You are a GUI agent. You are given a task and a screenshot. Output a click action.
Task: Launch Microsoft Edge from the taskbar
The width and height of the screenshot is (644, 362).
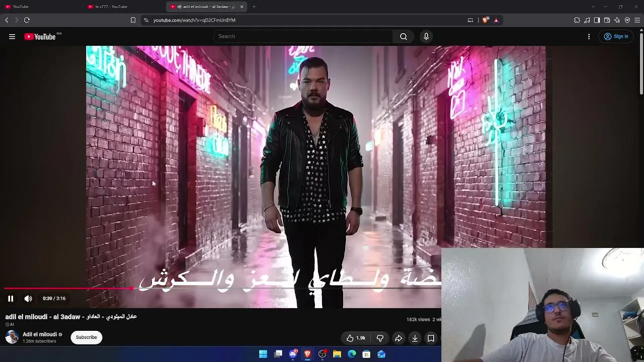tap(352, 354)
